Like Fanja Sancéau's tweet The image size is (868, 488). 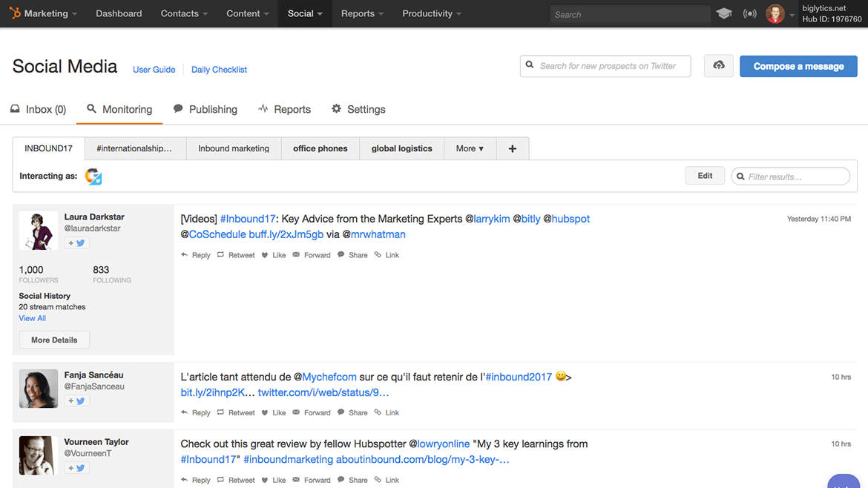(x=273, y=412)
